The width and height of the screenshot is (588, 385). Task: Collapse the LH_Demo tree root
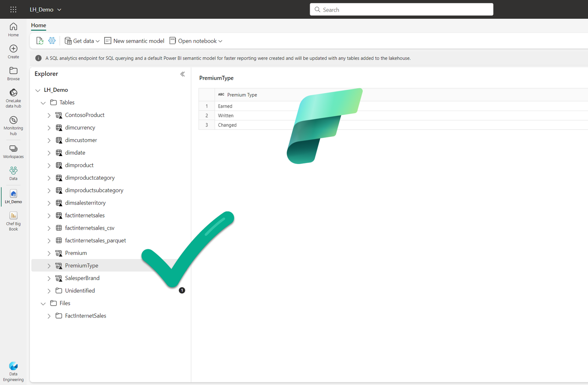coord(37,90)
